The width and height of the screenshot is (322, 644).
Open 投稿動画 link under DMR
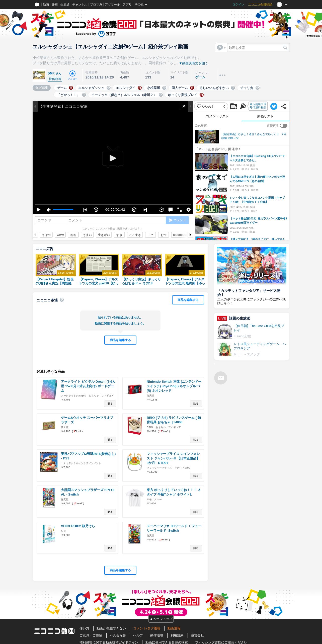point(55,79)
